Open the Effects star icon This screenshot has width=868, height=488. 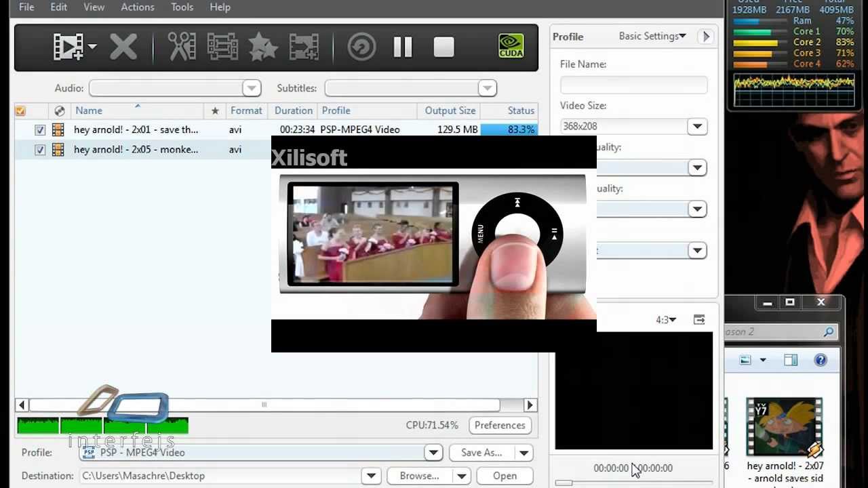(263, 47)
